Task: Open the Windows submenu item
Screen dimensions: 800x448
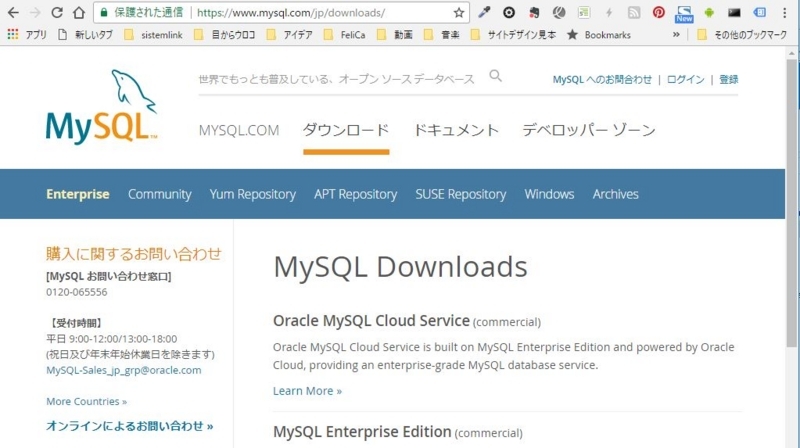Action: coord(549,194)
